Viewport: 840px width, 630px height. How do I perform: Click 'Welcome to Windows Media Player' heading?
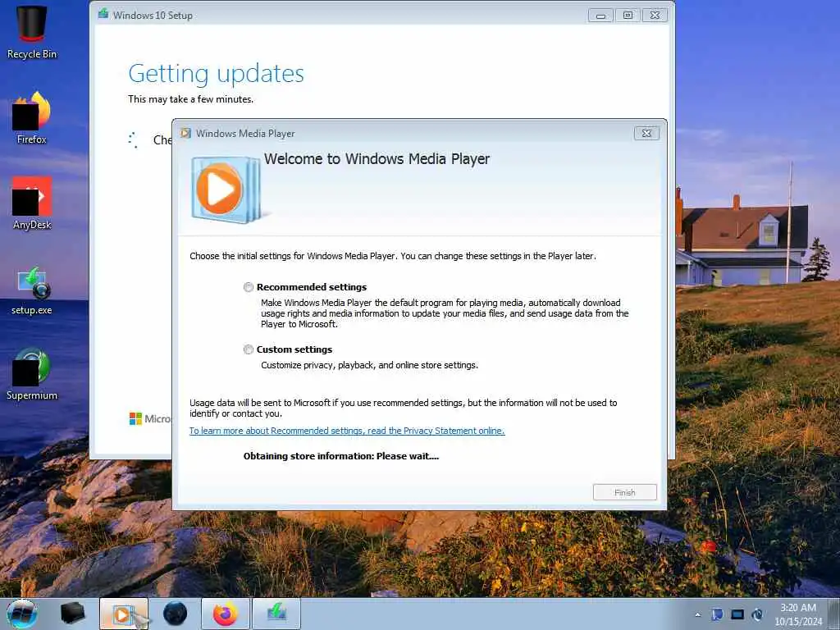[x=377, y=159]
